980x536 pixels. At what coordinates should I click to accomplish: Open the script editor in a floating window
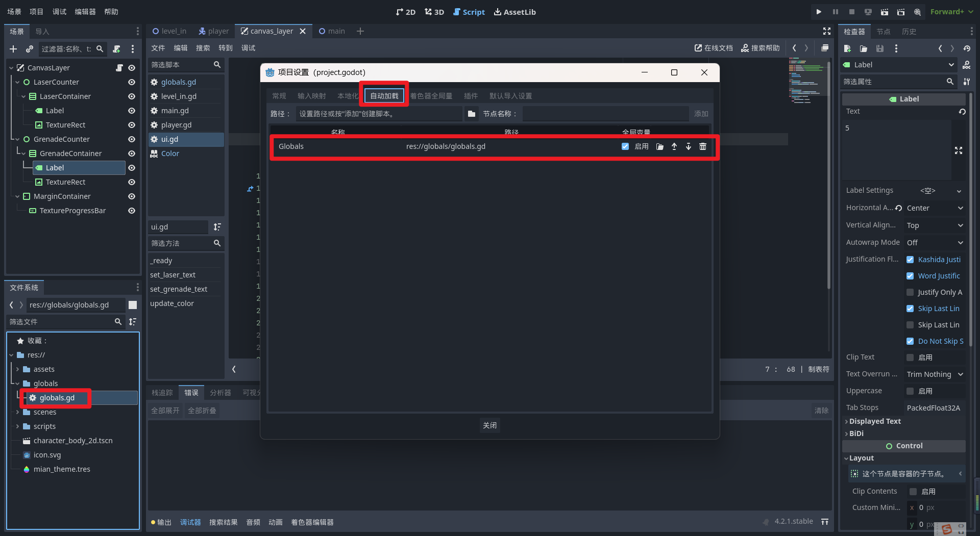tap(825, 48)
